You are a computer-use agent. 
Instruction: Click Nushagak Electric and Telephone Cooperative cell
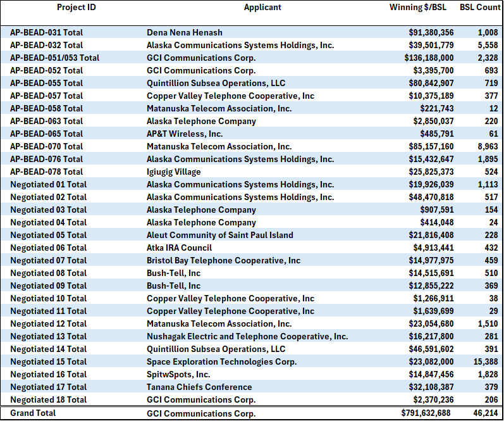point(247,336)
